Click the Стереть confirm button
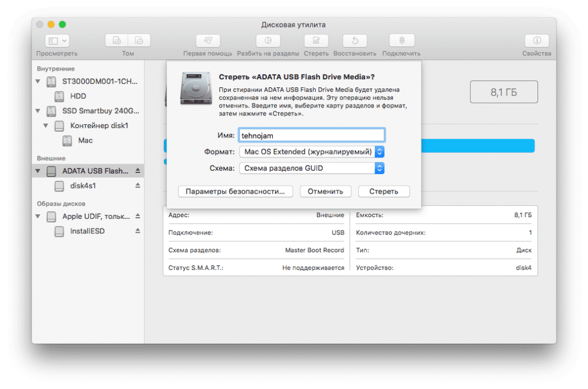Viewport: 588px width, 389px height. click(384, 191)
